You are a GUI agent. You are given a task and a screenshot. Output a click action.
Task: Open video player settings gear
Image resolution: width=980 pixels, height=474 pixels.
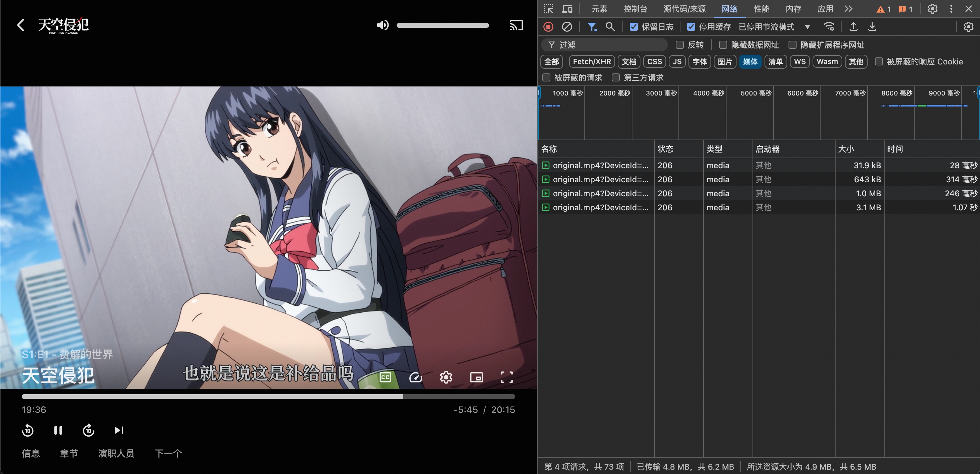click(446, 377)
